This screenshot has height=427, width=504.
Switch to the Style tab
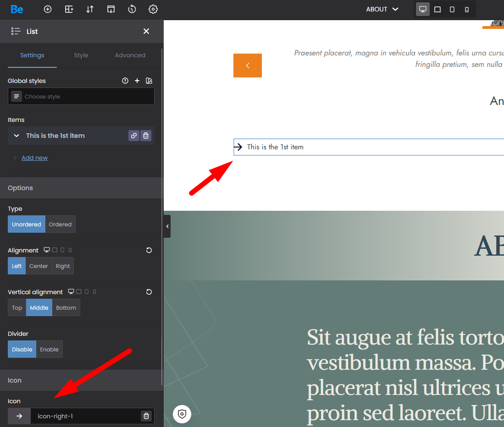81,55
